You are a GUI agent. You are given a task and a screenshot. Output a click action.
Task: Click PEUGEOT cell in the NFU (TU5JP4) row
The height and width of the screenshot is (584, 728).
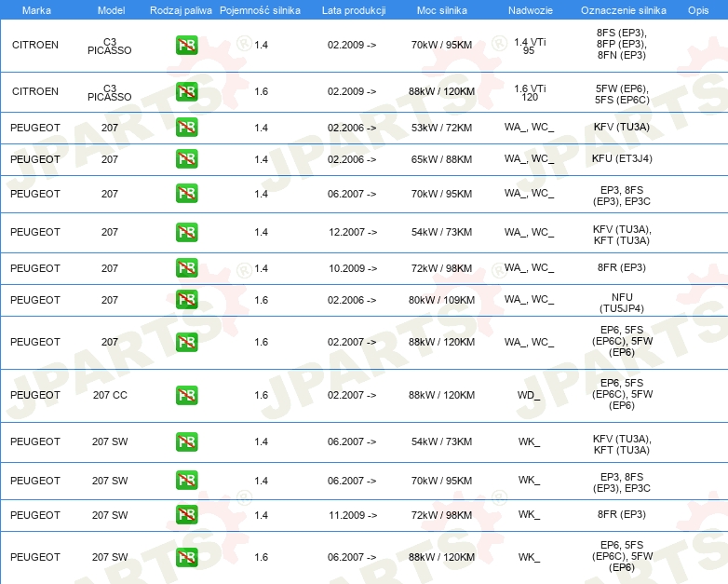[x=35, y=300]
